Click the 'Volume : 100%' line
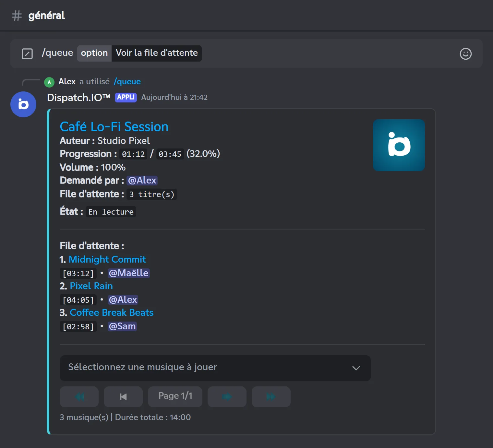Image resolution: width=493 pixels, height=448 pixels. (93, 167)
